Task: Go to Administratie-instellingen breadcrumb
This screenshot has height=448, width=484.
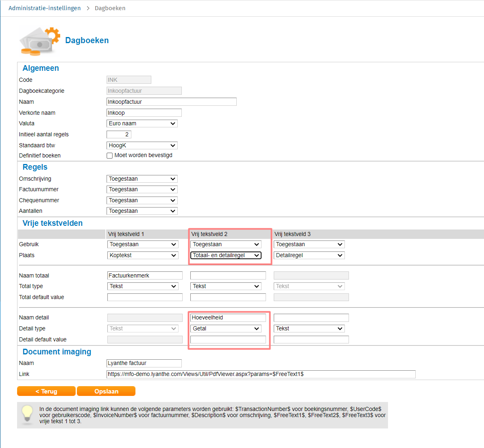Action: coord(44,8)
